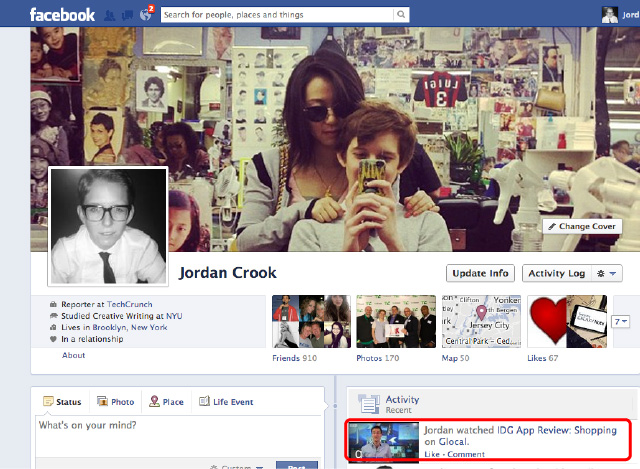The height and width of the screenshot is (469, 640).
Task: Expand the 7 more sections dropdown
Action: [620, 322]
